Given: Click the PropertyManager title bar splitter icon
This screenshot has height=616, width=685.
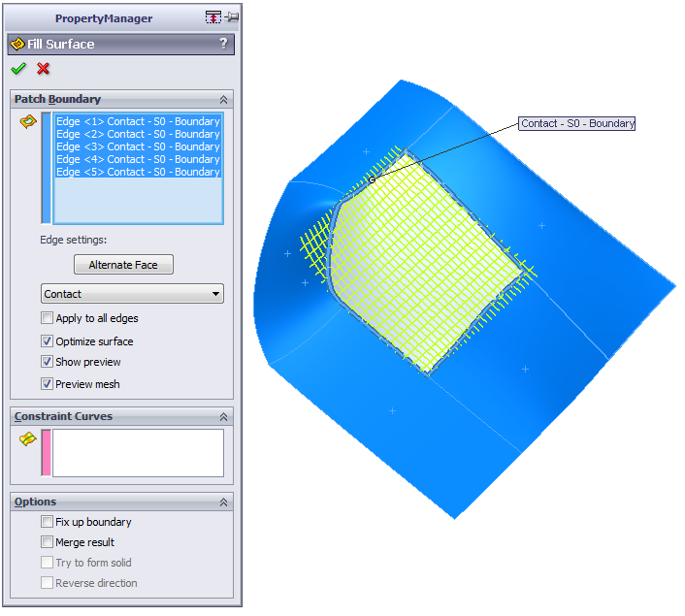Looking at the screenshot, I should 213,17.
